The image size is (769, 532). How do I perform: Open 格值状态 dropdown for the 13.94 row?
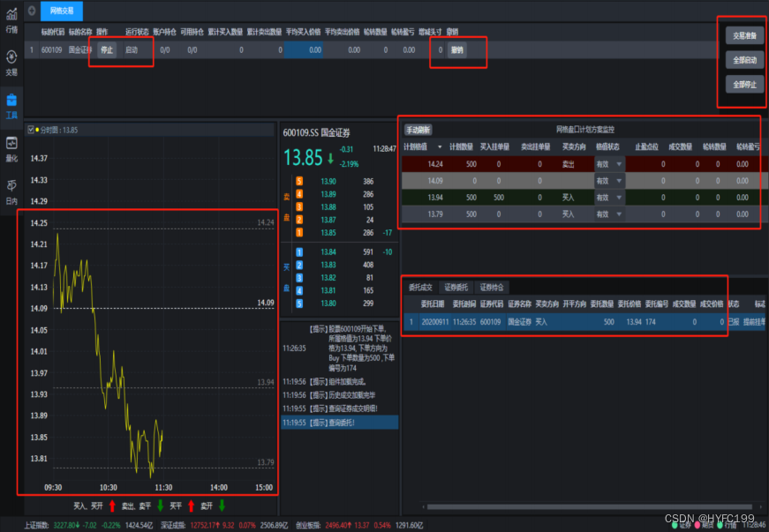pyautogui.click(x=609, y=198)
